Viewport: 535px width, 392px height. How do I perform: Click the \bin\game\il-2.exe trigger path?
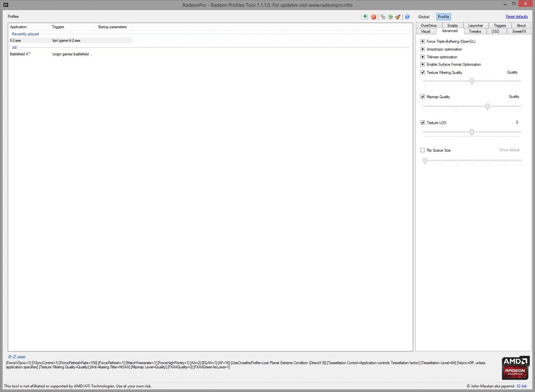pyautogui.click(x=66, y=41)
